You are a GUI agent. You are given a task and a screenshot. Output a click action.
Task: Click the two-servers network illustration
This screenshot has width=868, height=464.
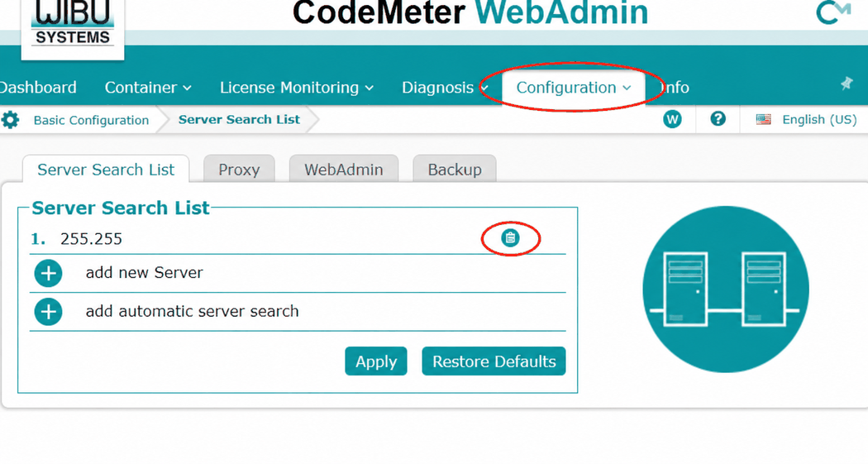click(725, 289)
